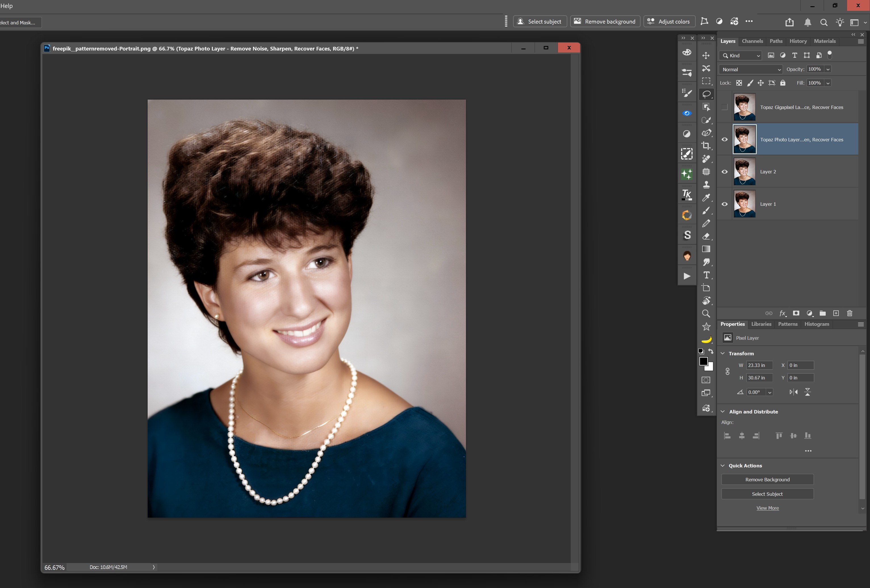Click the Remove background button in the options bar
This screenshot has width=870, height=588.
coord(605,21)
